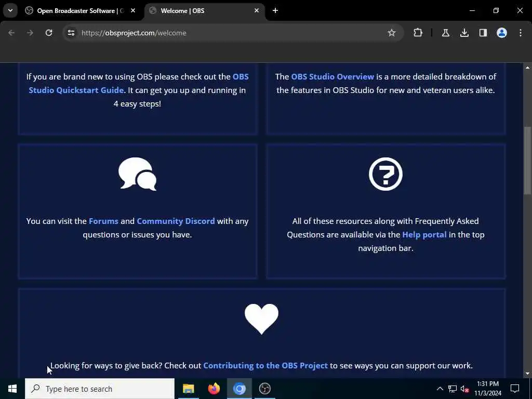Select the Welcome | OBS tab
The height and width of the screenshot is (399, 532).
point(205,11)
